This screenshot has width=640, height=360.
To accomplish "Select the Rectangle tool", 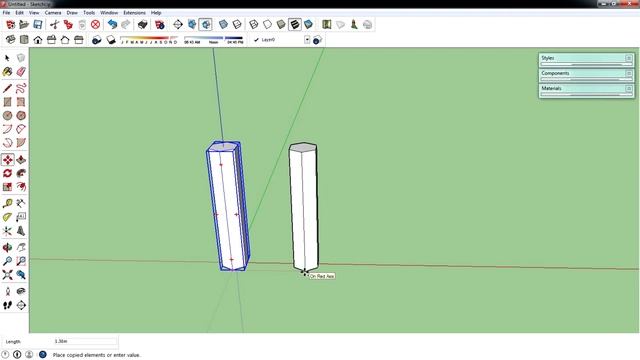I will point(7,102).
